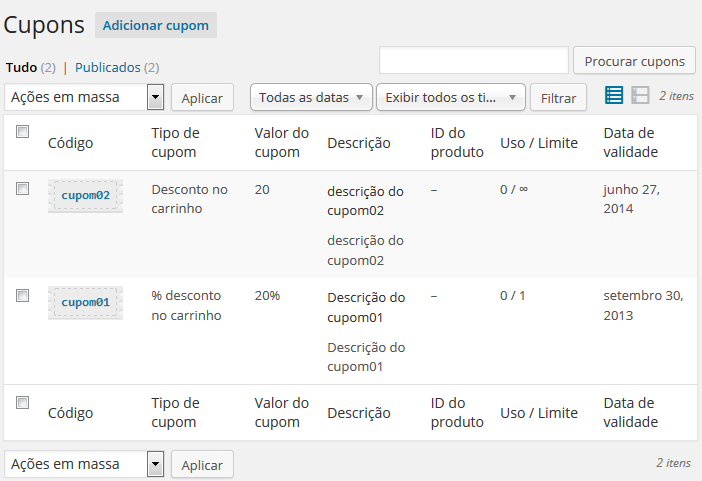
Task: Check the select-all checkbox in footer
Action: 23,403
